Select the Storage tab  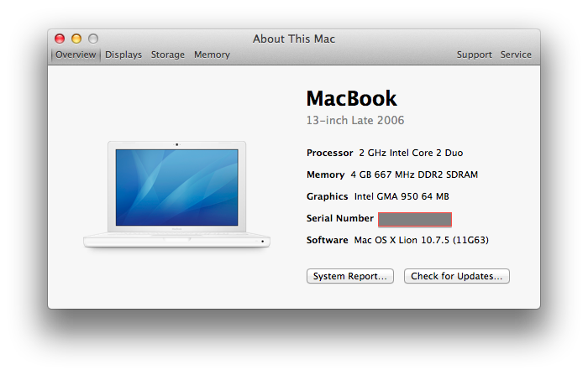click(168, 55)
